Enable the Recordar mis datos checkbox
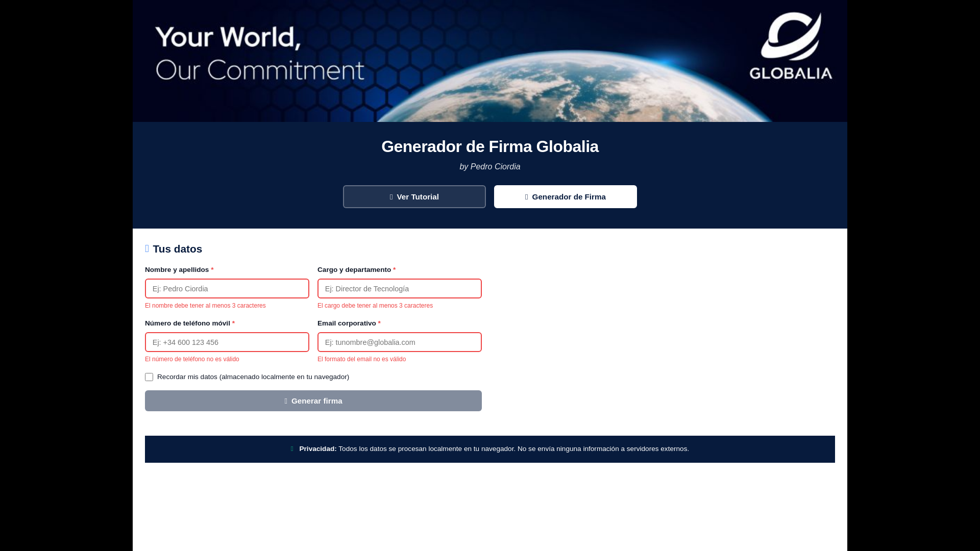 click(x=149, y=377)
